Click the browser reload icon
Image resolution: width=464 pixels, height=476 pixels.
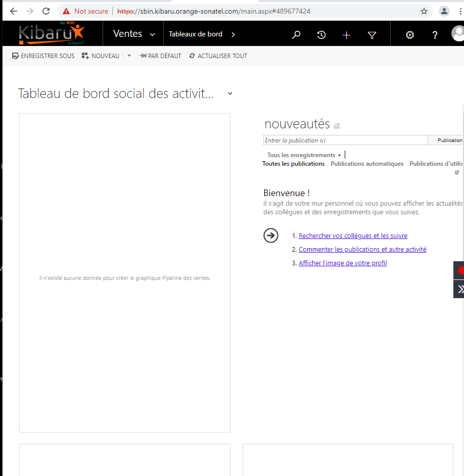click(x=46, y=11)
